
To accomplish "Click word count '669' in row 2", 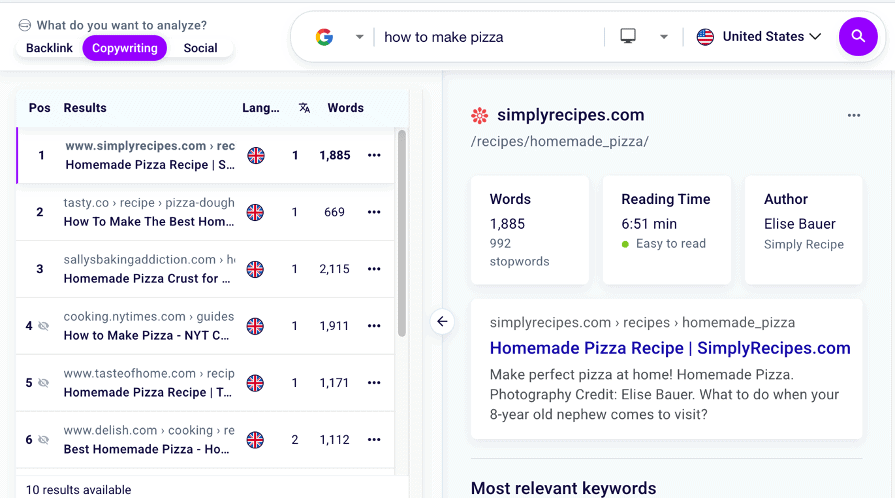I will [x=334, y=212].
